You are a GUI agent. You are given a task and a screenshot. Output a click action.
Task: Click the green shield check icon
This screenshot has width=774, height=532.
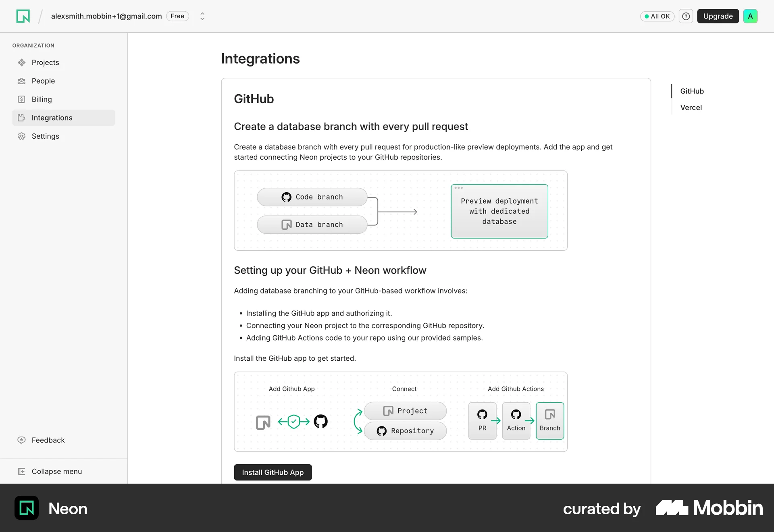point(294,422)
